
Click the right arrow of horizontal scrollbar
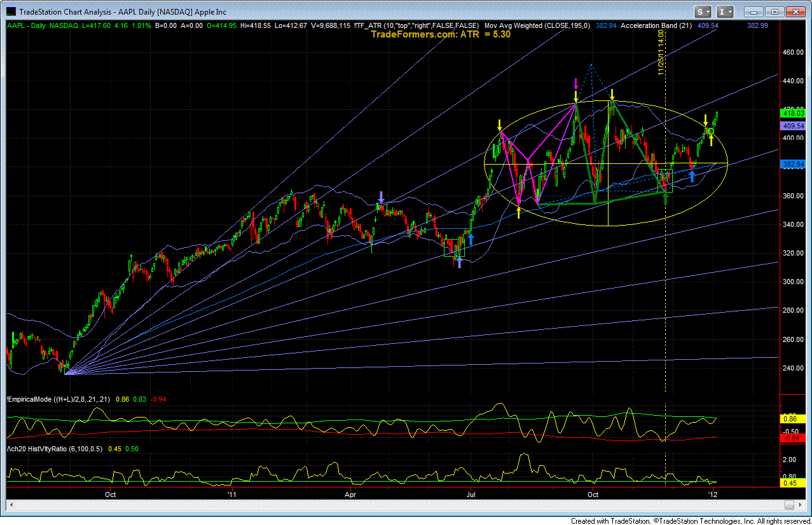pyautogui.click(x=800, y=505)
